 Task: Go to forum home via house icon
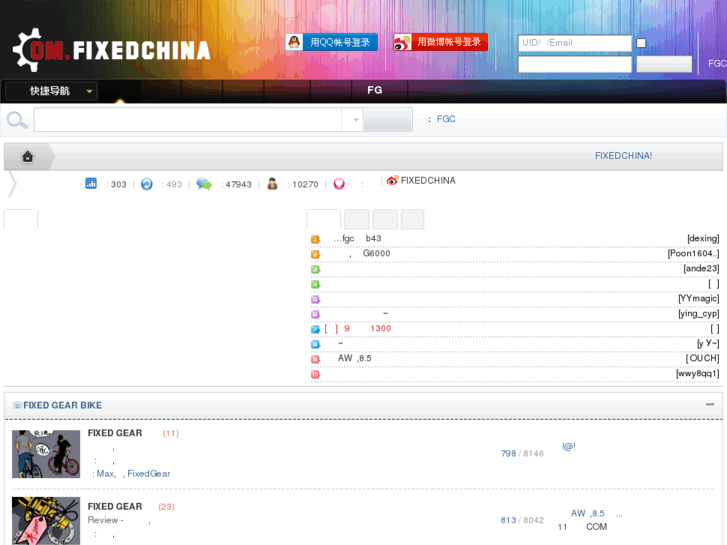click(28, 157)
